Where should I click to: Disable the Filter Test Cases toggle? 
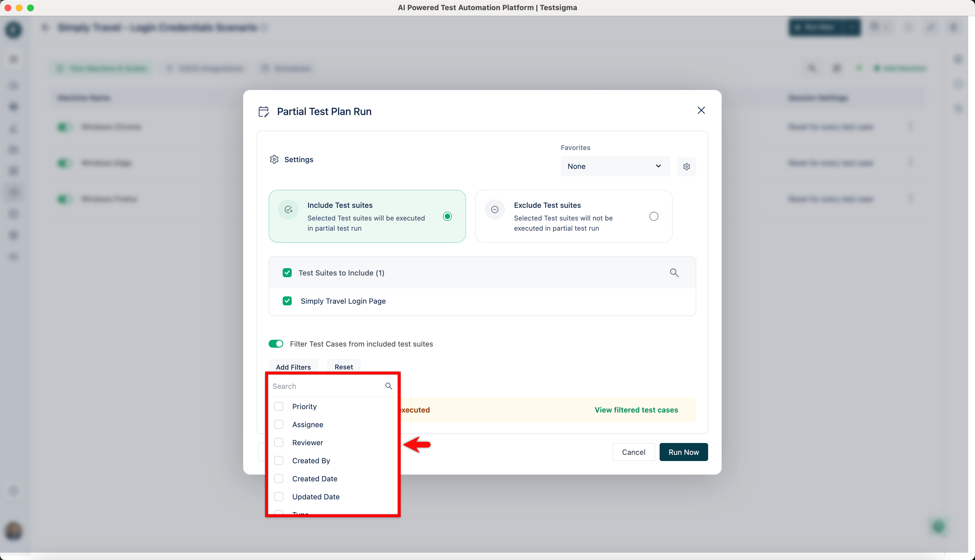(276, 344)
